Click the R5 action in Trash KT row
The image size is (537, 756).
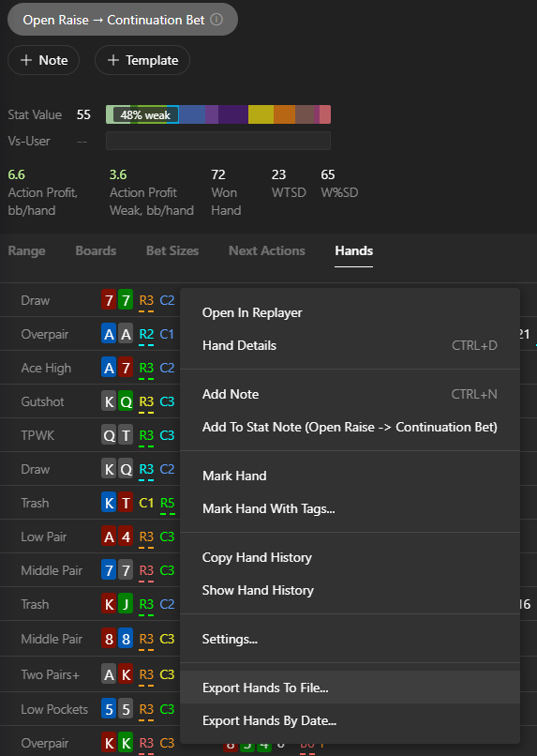[x=167, y=503]
